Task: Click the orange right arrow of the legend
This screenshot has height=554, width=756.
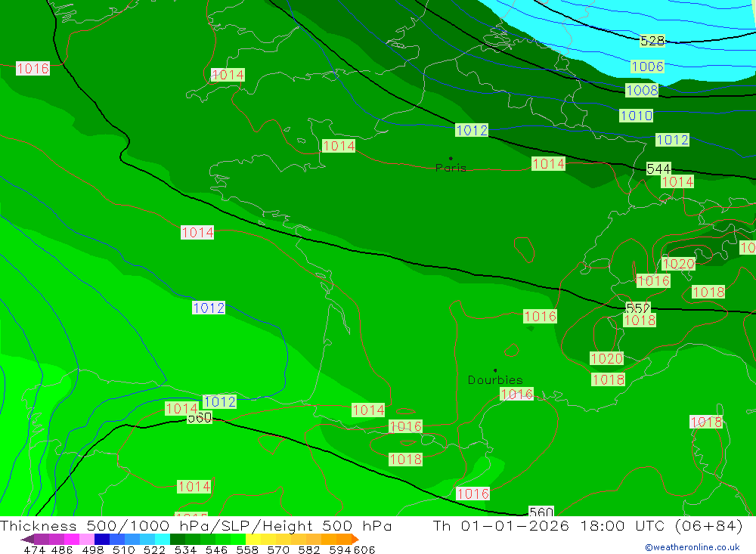Action: [355, 539]
